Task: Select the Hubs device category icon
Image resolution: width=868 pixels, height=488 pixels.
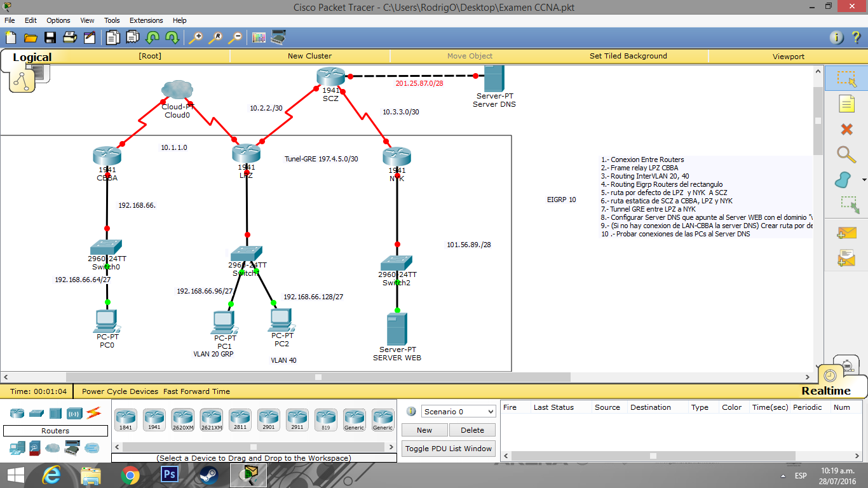Action: 55,413
